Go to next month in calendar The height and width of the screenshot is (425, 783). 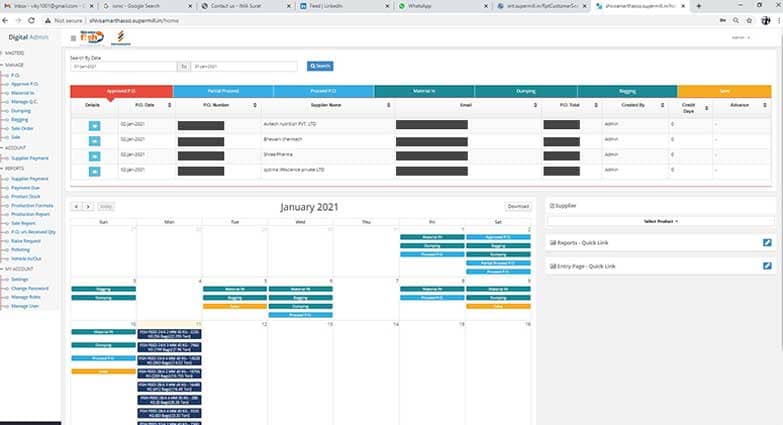click(86, 206)
